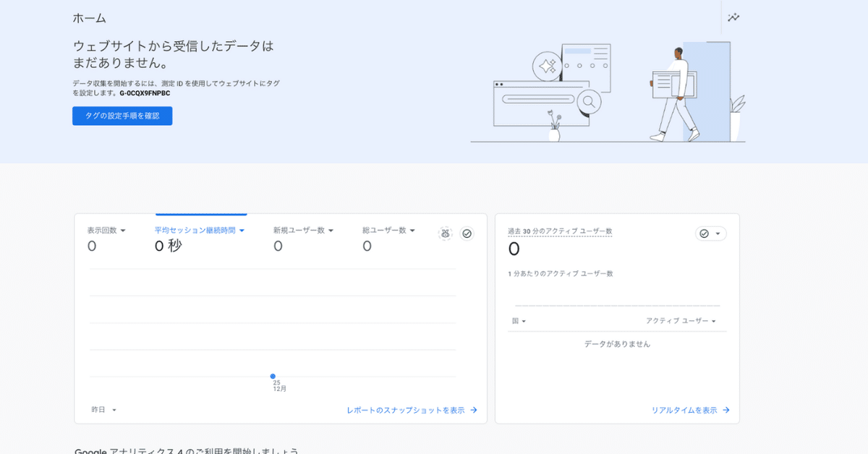This screenshot has width=868, height=454.
Task: Open the 昨日 date range dropdown
Action: point(104,410)
